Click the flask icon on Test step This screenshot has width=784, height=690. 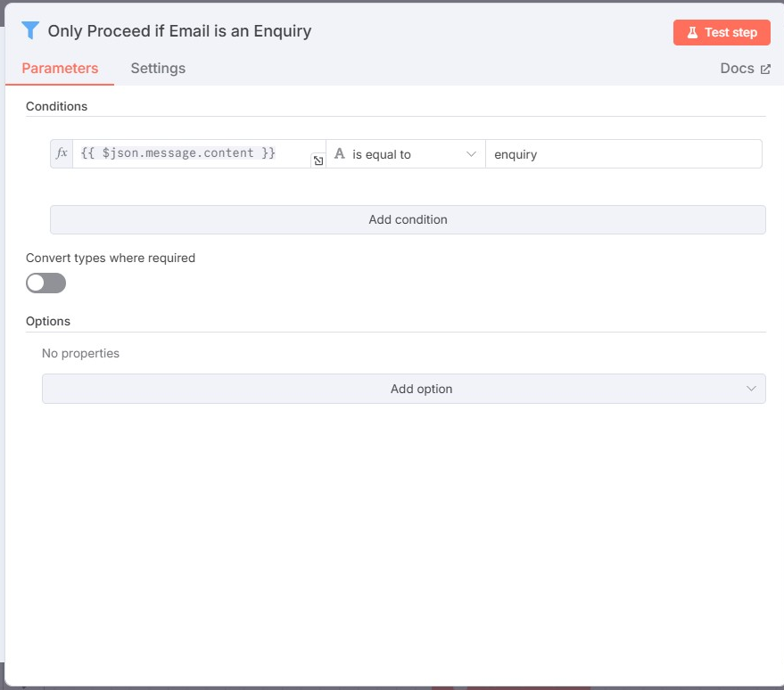coord(691,32)
